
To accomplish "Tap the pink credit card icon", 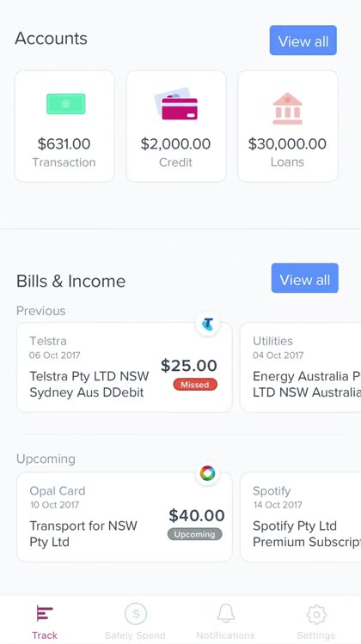I will pos(176,104).
